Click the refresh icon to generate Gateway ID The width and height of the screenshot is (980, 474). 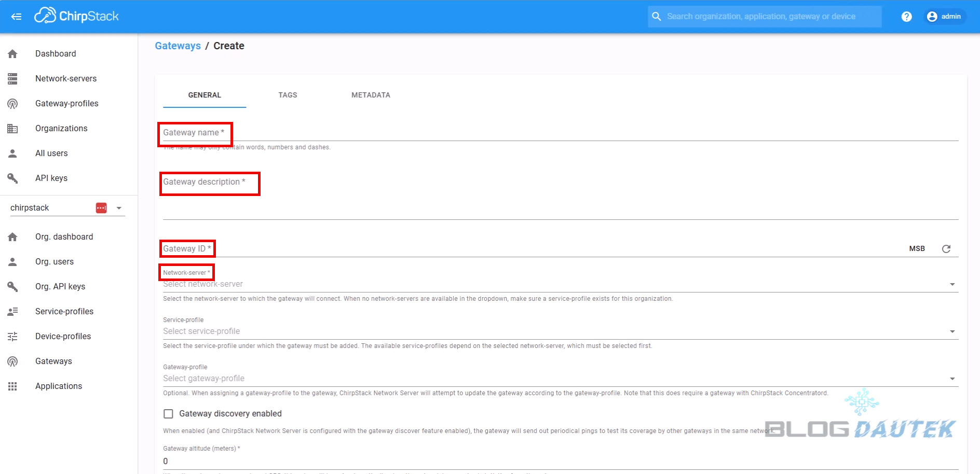(946, 249)
